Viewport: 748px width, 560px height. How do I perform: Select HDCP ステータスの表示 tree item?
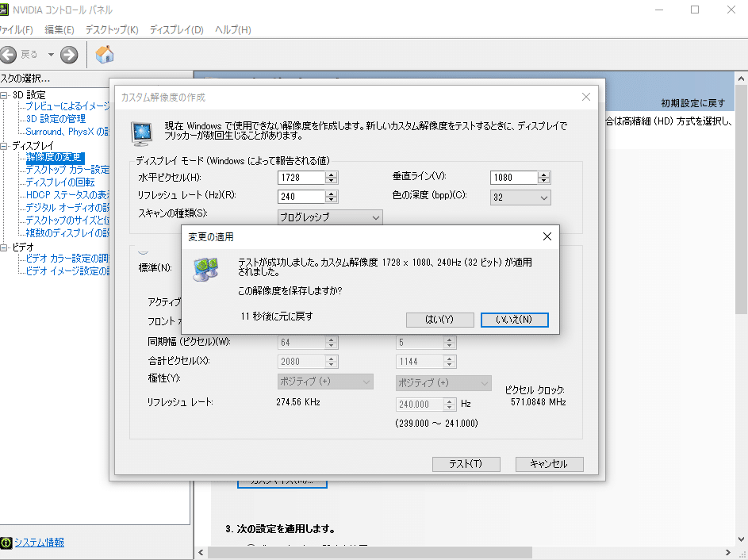pos(67,195)
